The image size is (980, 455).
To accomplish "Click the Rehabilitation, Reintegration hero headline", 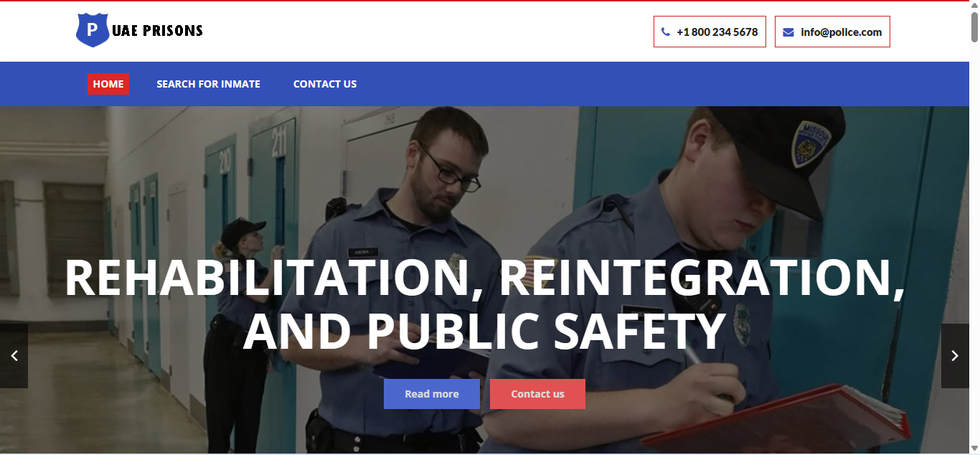I will coord(485,305).
